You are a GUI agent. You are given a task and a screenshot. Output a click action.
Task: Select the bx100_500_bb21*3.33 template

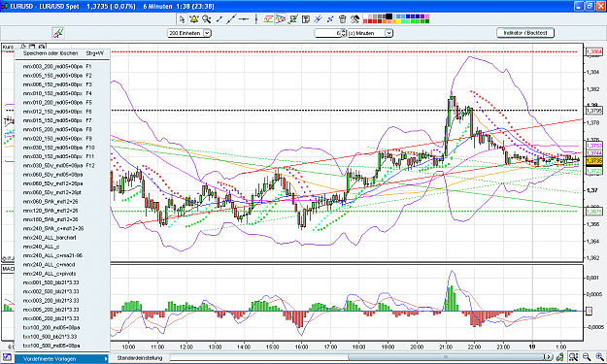point(63,337)
